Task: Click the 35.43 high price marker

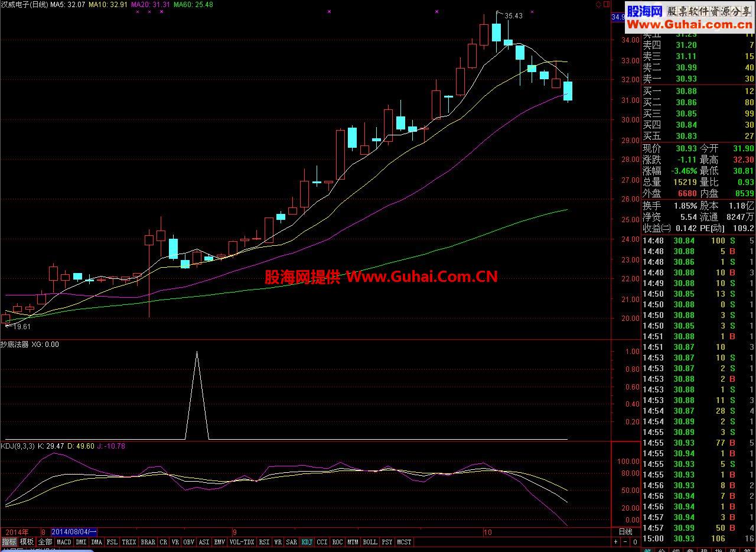Action: click(513, 16)
